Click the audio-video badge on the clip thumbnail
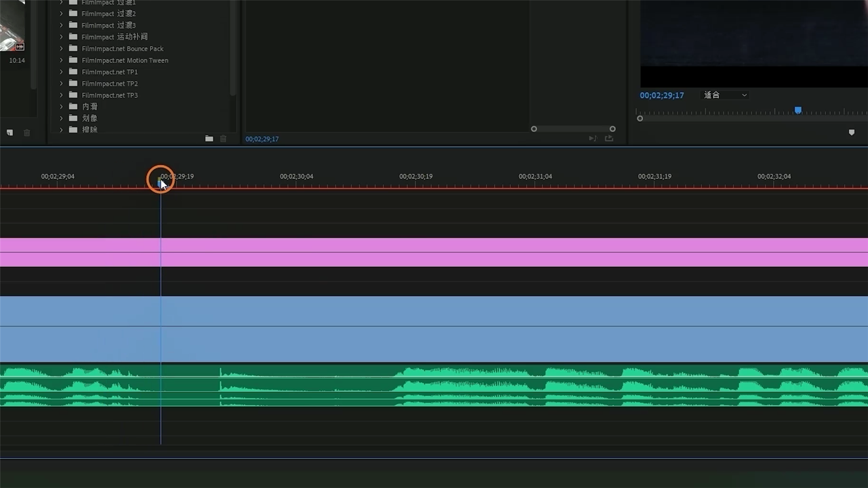Screen dimensions: 868x488 (x=20, y=47)
